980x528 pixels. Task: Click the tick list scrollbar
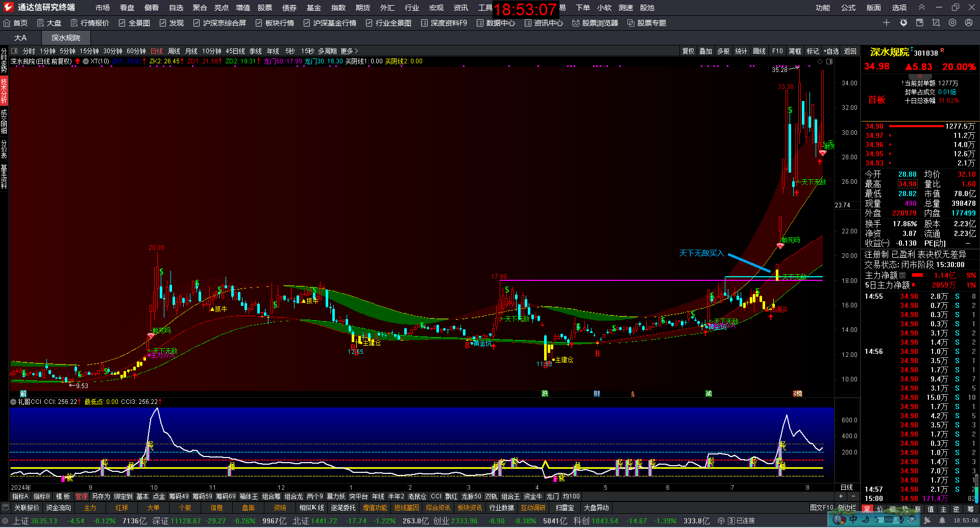coord(976,488)
